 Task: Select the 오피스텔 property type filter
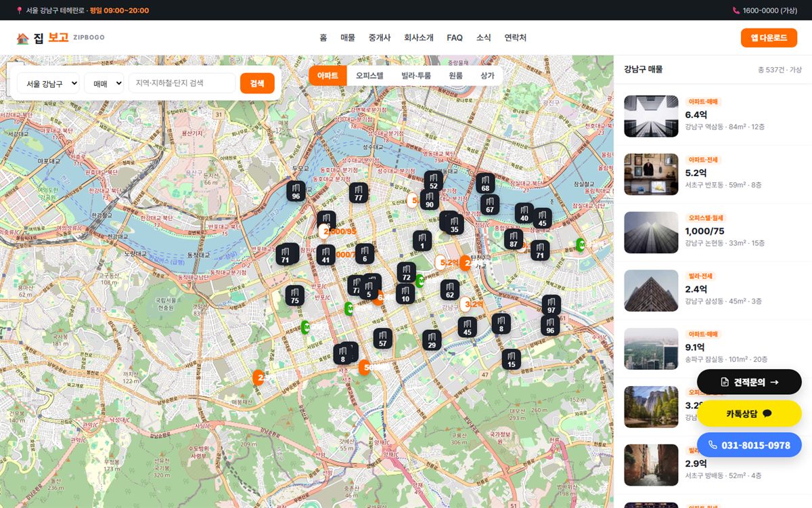pos(369,76)
